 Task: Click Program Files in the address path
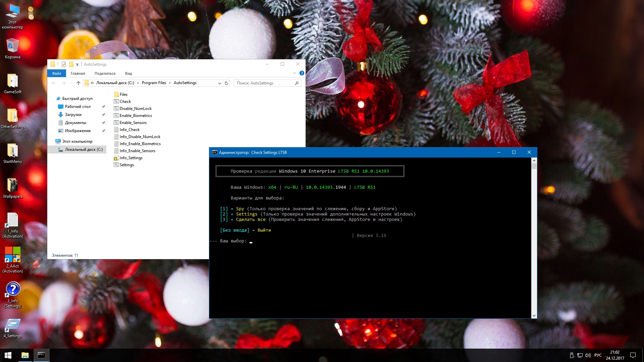coord(154,83)
